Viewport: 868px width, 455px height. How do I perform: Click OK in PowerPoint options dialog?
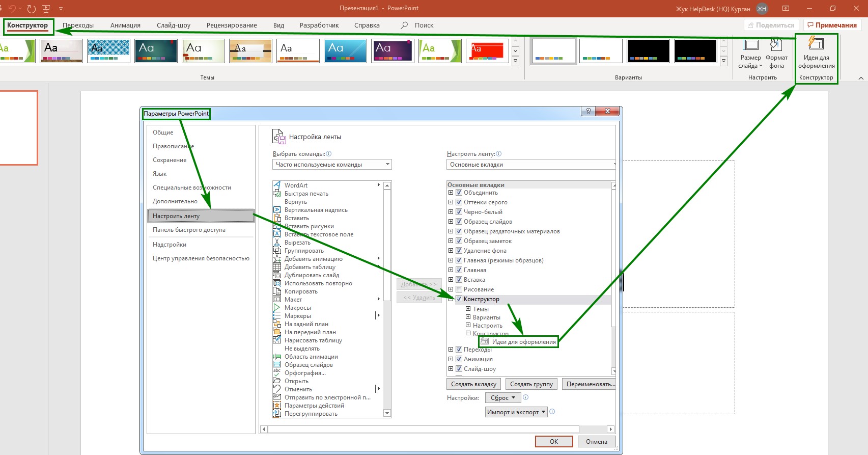[554, 442]
